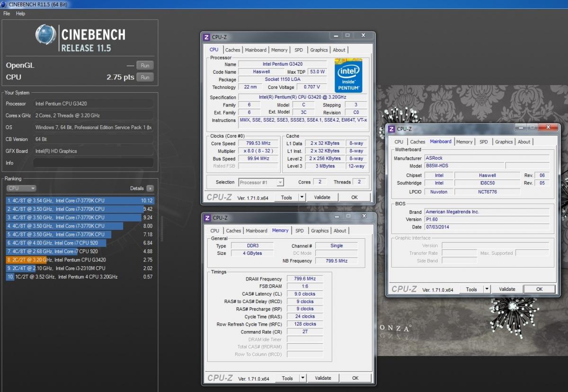Open Caches tab in Memory CPU-Z window
The image size is (568, 392).
pyautogui.click(x=233, y=231)
